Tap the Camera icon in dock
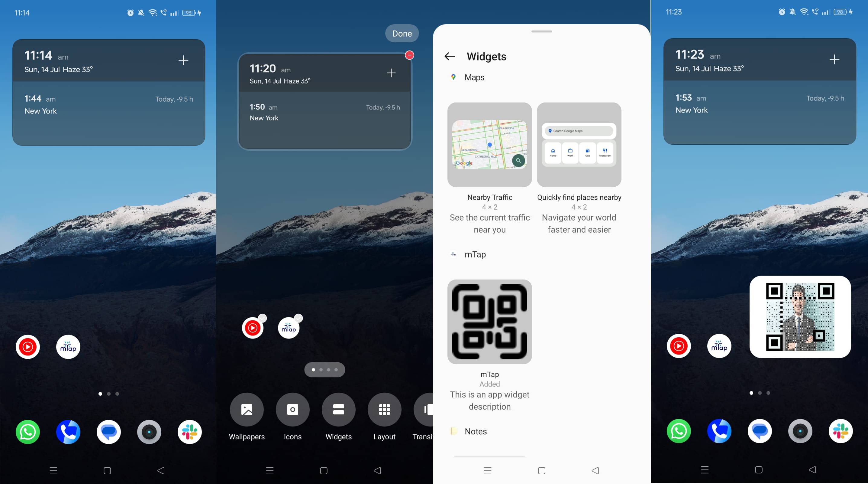Image resolution: width=868 pixels, height=484 pixels. coord(149,432)
